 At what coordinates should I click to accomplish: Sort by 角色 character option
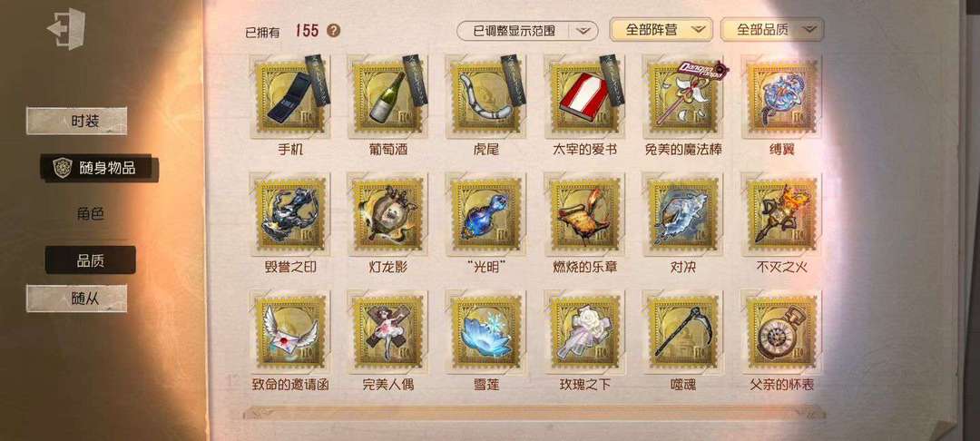click(x=90, y=214)
